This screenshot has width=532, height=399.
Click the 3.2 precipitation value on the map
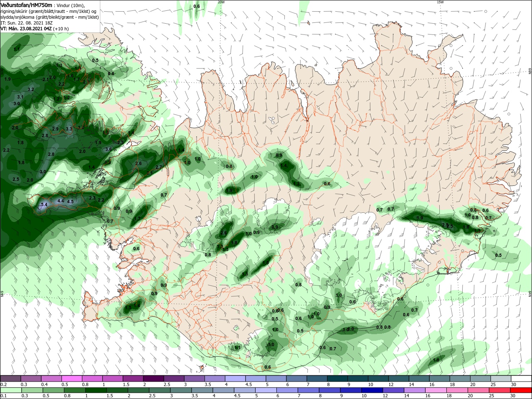coord(31,89)
